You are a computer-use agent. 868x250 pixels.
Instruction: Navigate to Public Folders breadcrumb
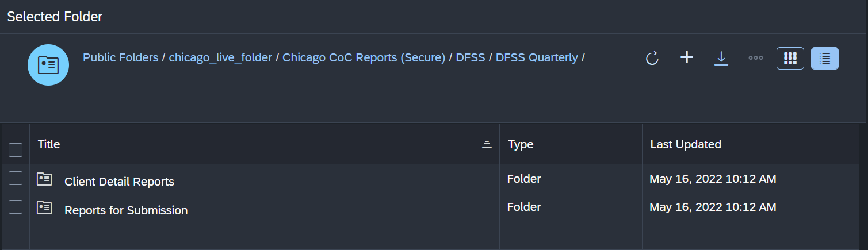coord(120,57)
